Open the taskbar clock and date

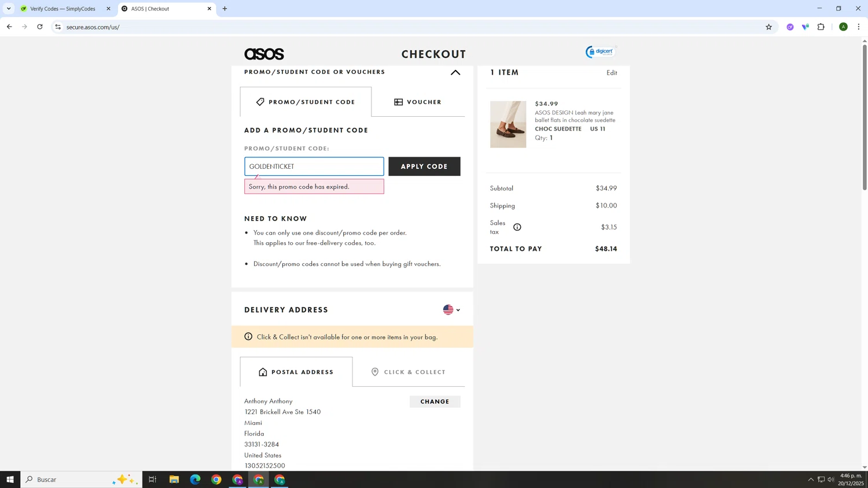(851, 479)
